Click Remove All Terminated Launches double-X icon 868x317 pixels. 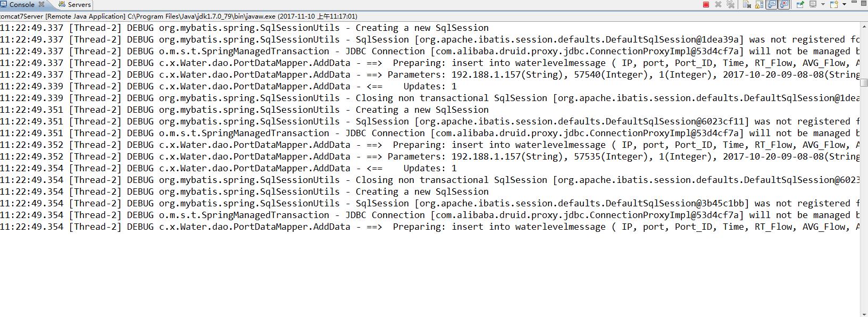(731, 4)
